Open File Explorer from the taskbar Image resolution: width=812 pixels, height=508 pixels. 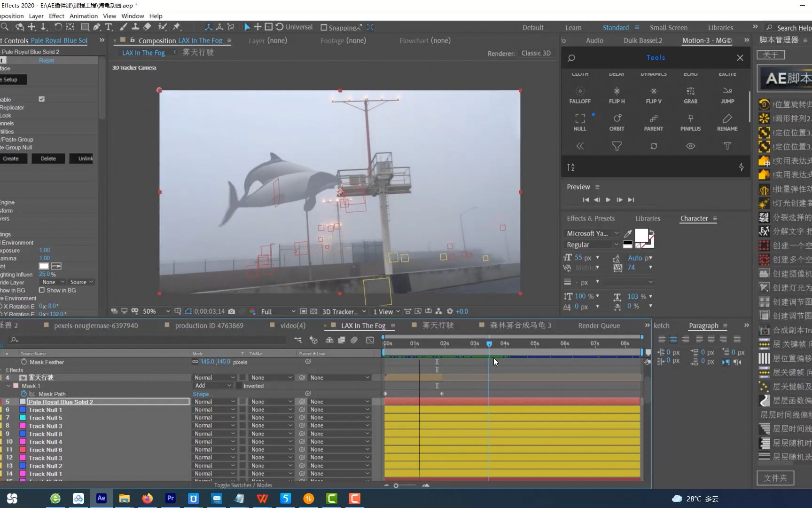coord(125,498)
